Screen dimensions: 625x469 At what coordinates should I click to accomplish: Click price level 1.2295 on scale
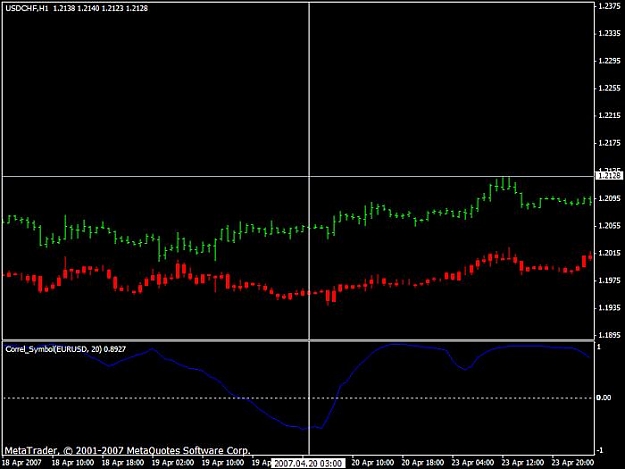610,61
